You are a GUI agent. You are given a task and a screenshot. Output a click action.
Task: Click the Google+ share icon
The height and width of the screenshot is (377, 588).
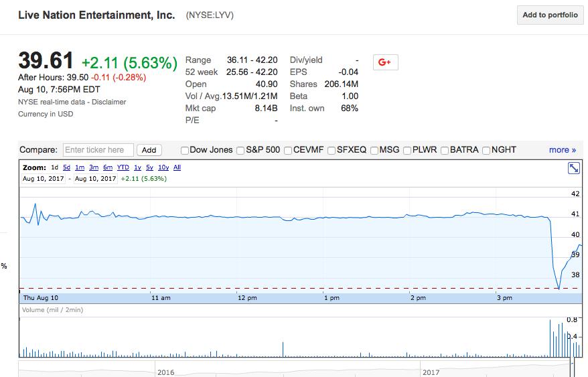(x=384, y=62)
